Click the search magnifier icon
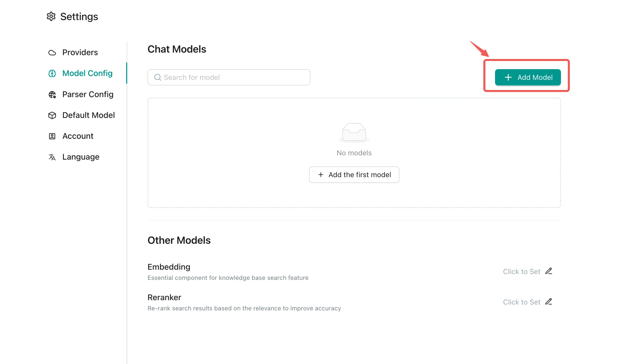 (x=158, y=77)
